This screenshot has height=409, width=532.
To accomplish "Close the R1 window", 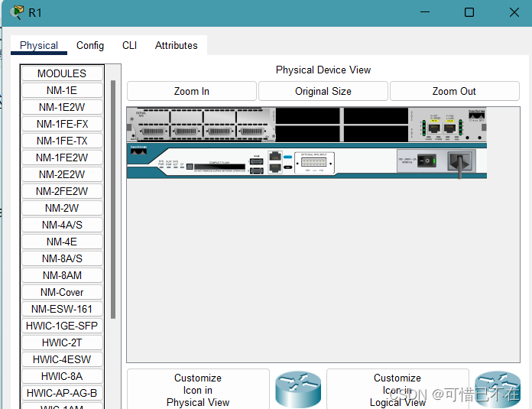I will tap(514, 12).
